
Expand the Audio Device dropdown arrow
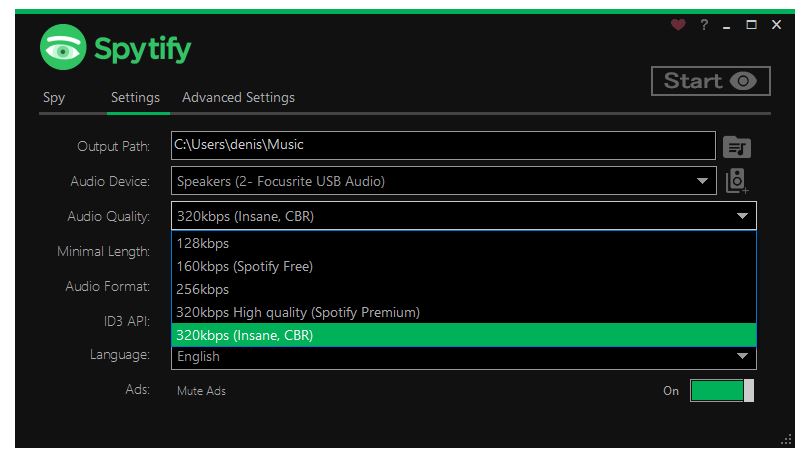pos(702,181)
